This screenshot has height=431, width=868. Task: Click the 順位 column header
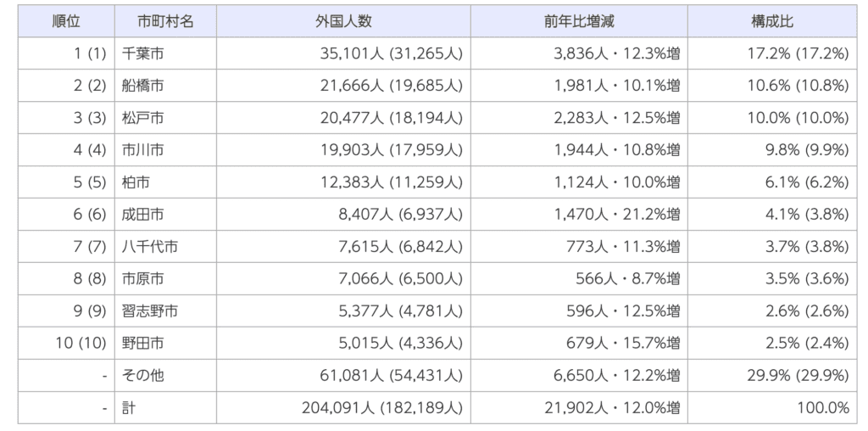tap(65, 21)
